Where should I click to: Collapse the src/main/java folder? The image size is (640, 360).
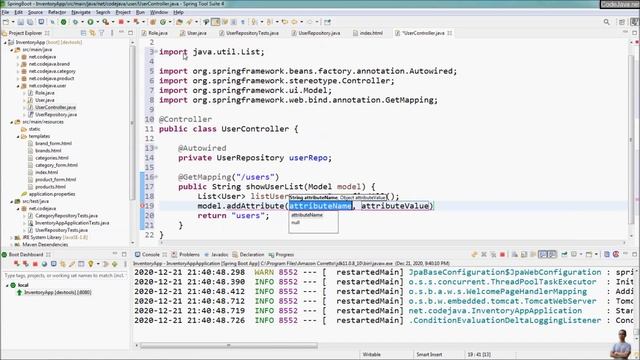pyautogui.click(x=11, y=49)
